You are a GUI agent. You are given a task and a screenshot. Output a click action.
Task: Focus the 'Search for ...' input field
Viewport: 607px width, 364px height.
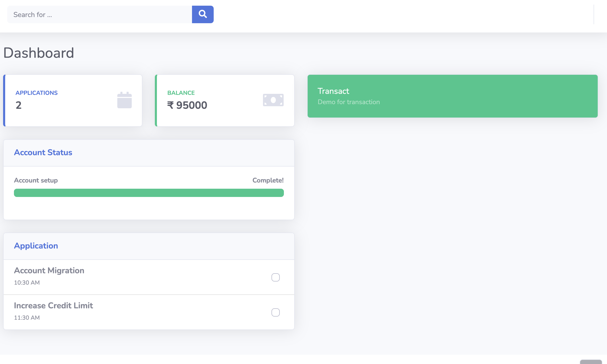[x=99, y=14]
